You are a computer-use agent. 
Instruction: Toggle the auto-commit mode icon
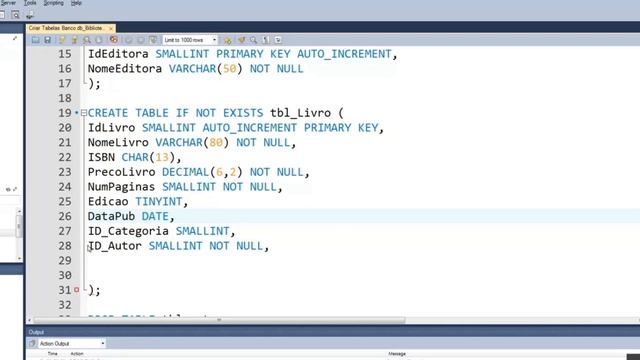[x=153, y=40]
